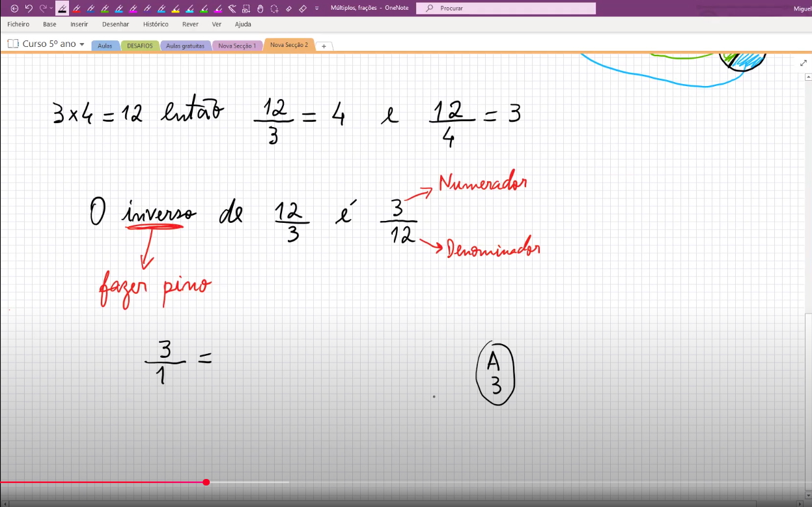
Task: Select the black pen
Action: (63, 8)
